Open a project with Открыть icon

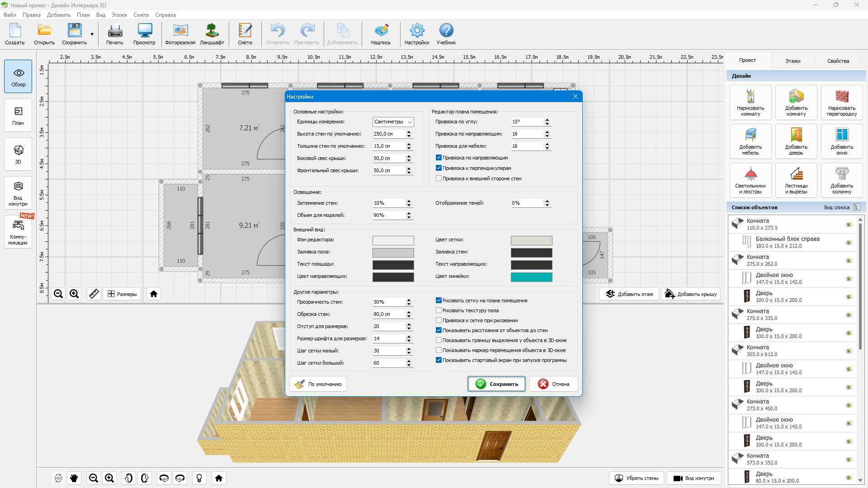point(44,34)
